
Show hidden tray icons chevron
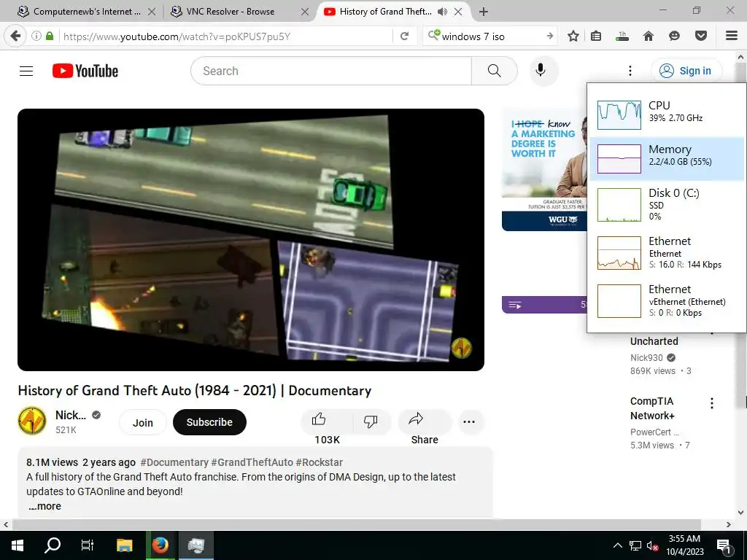point(617,545)
